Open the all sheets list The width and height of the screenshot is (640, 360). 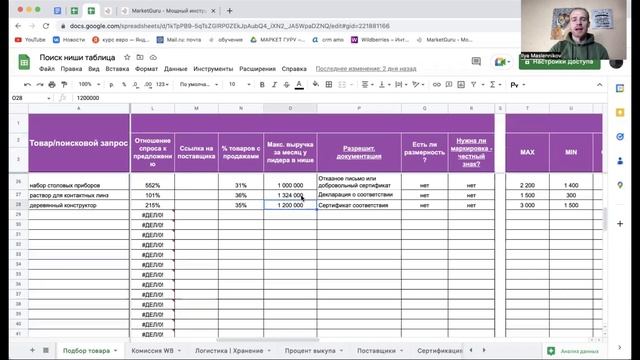tap(46, 350)
